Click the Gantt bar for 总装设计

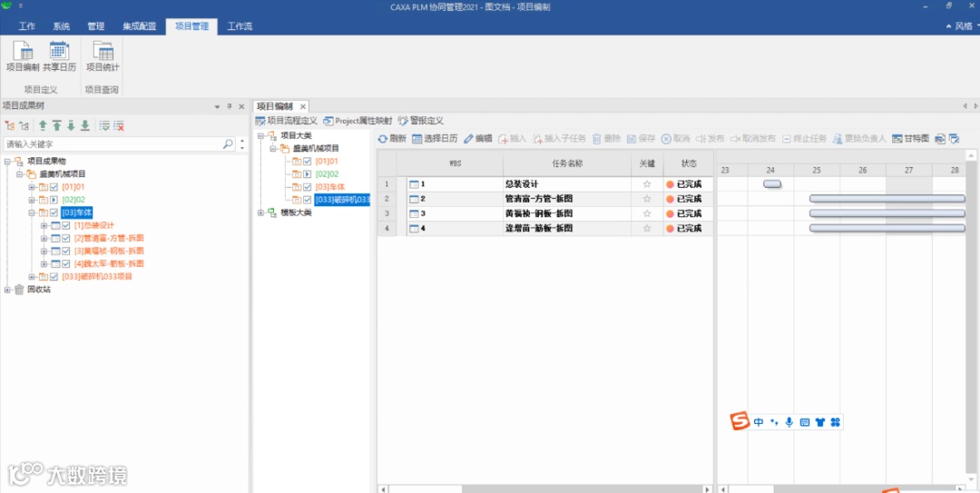[772, 184]
